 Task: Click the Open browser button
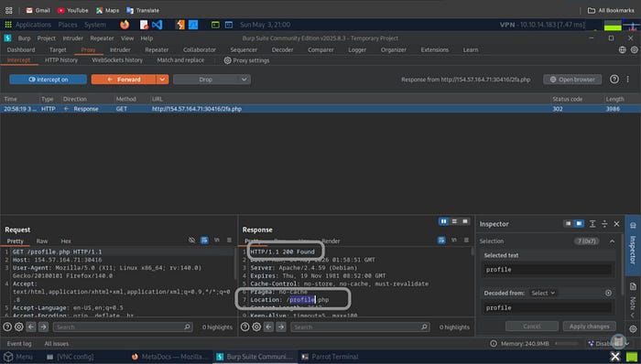tap(572, 80)
